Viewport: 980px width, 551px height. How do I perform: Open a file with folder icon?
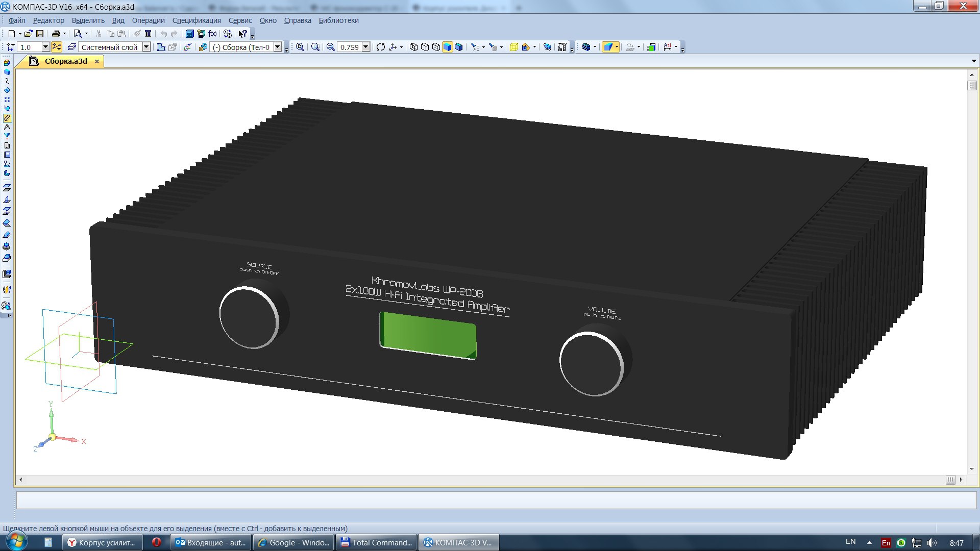(28, 34)
